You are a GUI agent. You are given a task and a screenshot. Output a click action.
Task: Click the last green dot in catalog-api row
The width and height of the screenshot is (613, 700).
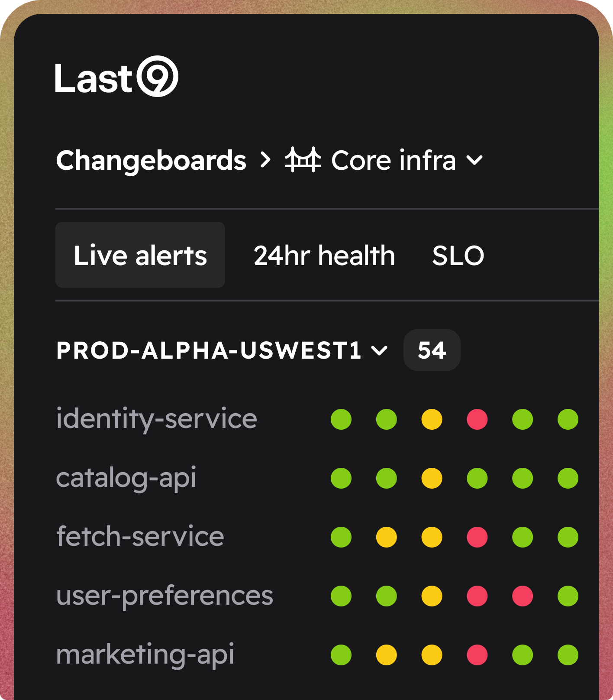pyautogui.click(x=568, y=478)
